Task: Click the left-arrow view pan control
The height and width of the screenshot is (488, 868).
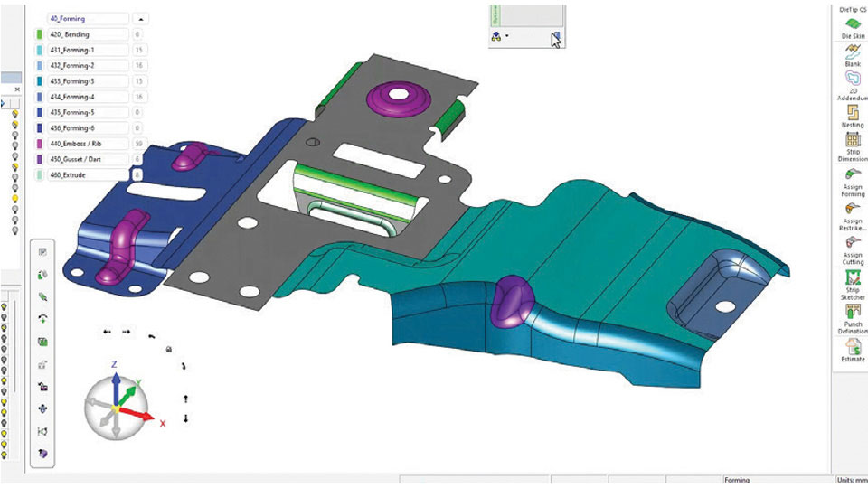Action: [107, 332]
